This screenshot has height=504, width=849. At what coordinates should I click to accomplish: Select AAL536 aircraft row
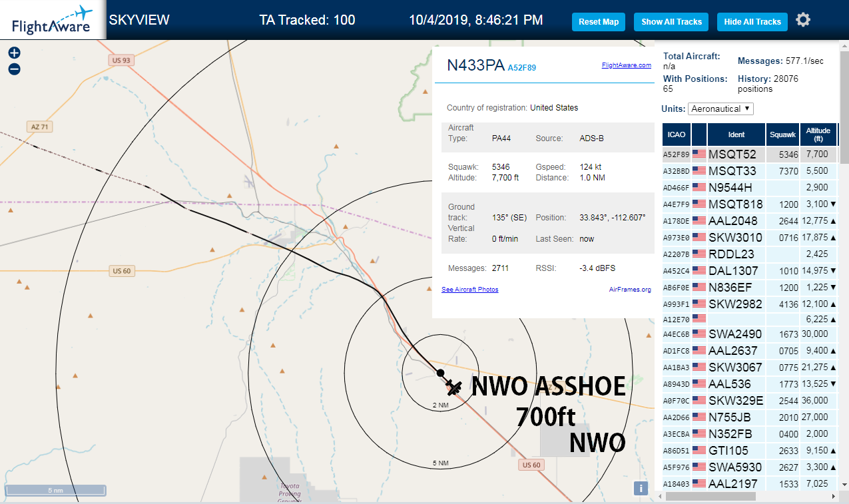pos(750,383)
